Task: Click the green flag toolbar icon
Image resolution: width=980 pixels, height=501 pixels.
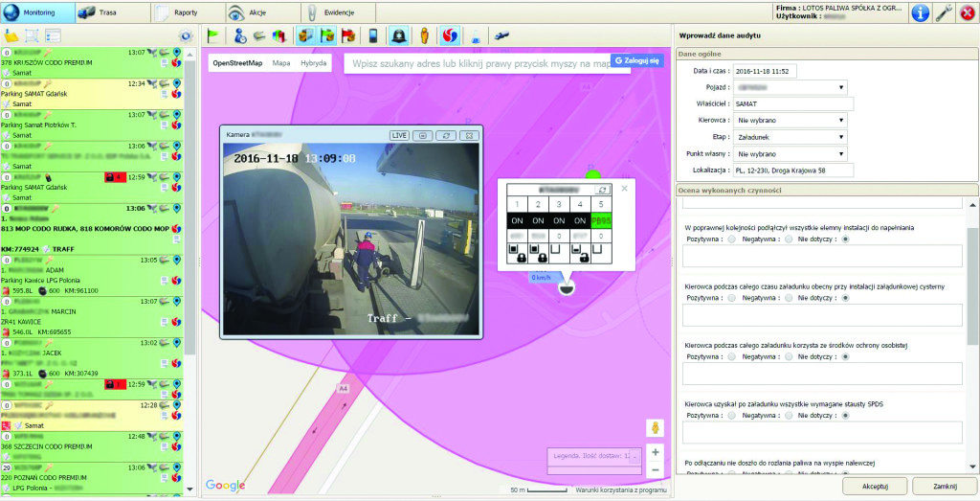Action: coord(212,36)
